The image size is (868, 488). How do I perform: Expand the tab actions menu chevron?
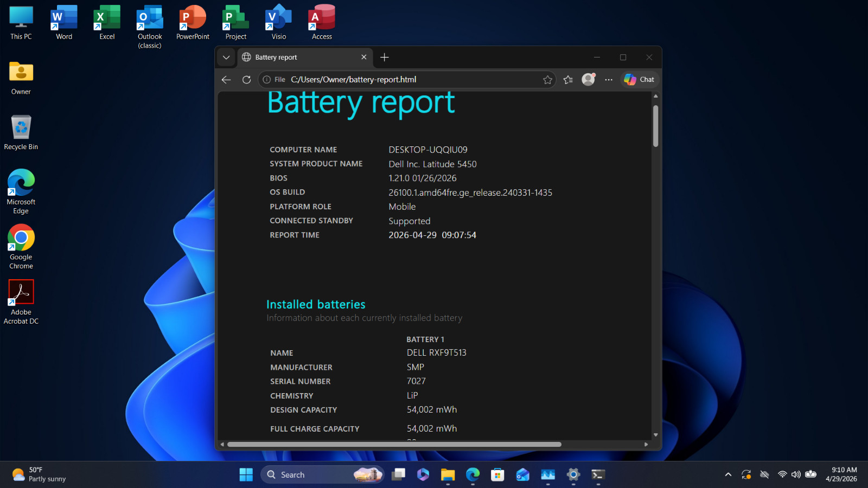(226, 57)
